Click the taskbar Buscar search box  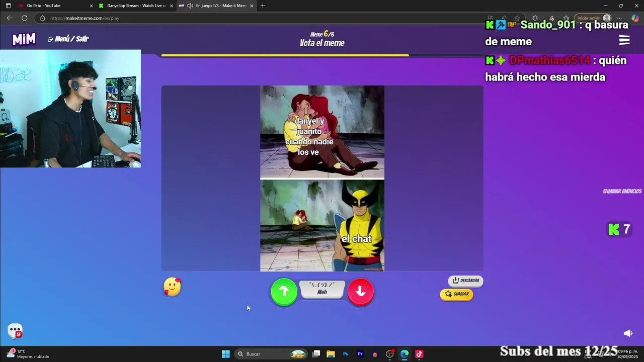coord(272,354)
